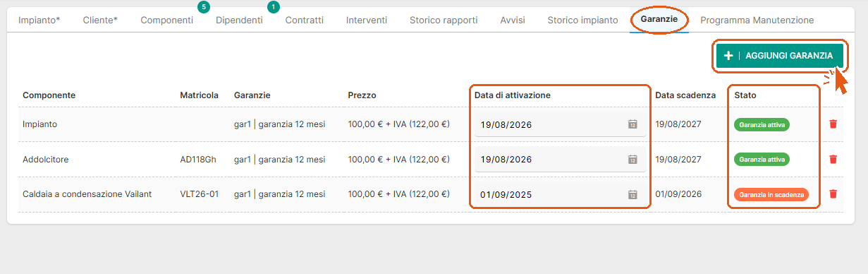868x274 pixels.
Task: Edit the Impianto activation date field 19/08/2026
Action: click(561, 124)
